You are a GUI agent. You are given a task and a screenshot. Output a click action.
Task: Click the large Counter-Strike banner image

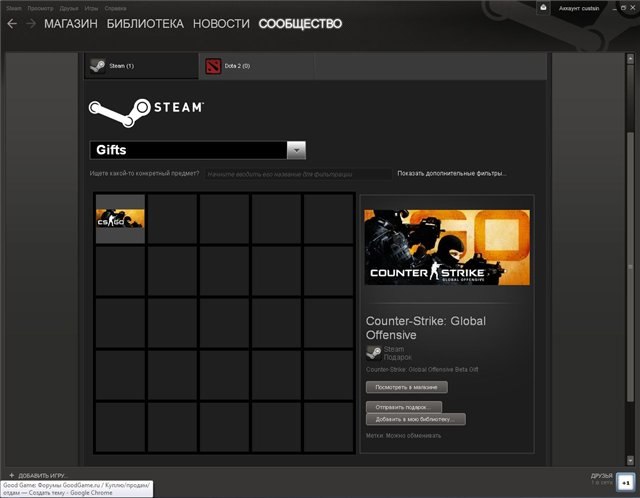tap(447, 247)
